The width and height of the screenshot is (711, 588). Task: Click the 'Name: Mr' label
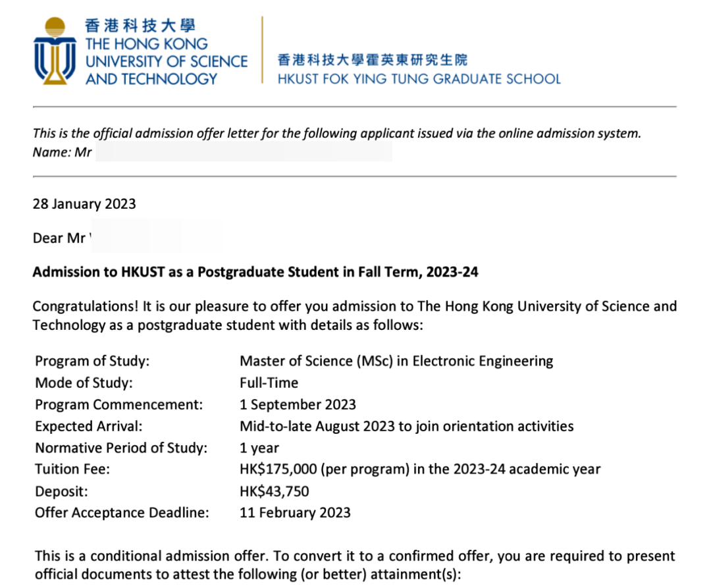[x=62, y=152]
